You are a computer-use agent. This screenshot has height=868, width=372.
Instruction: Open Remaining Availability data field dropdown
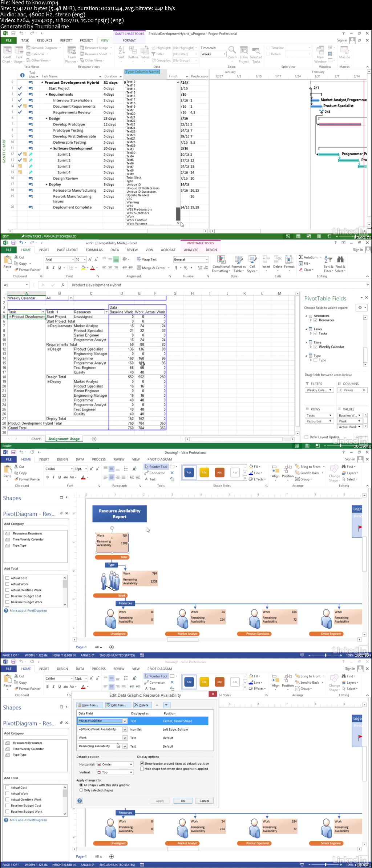point(125,746)
